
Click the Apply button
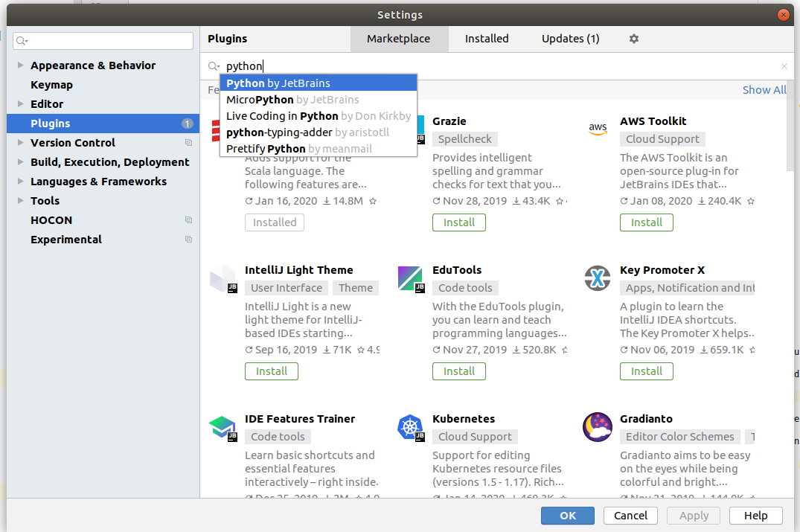coord(694,516)
